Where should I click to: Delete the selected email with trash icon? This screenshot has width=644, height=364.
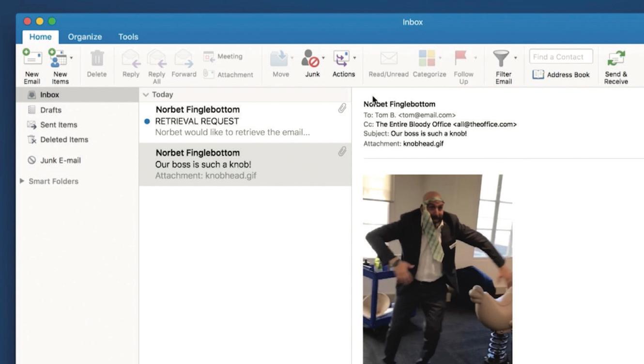pyautogui.click(x=97, y=59)
